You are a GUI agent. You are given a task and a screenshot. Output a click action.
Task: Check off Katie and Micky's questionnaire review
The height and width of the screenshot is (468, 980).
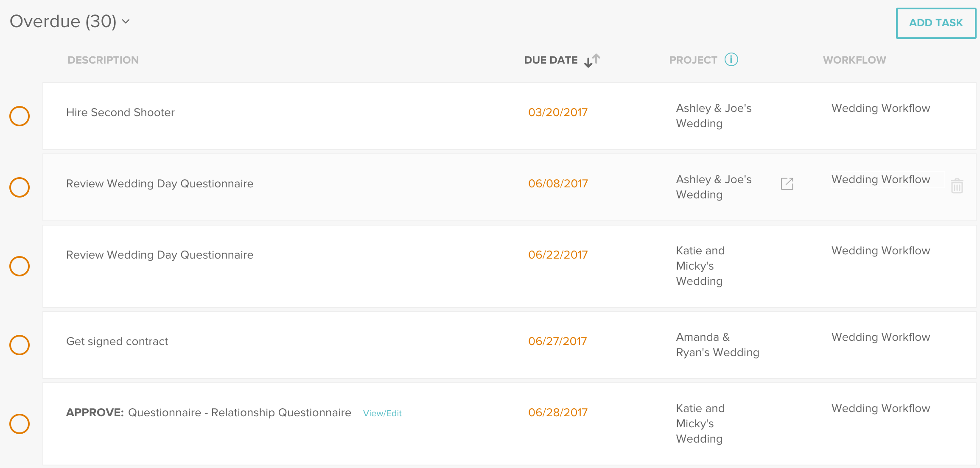click(20, 266)
